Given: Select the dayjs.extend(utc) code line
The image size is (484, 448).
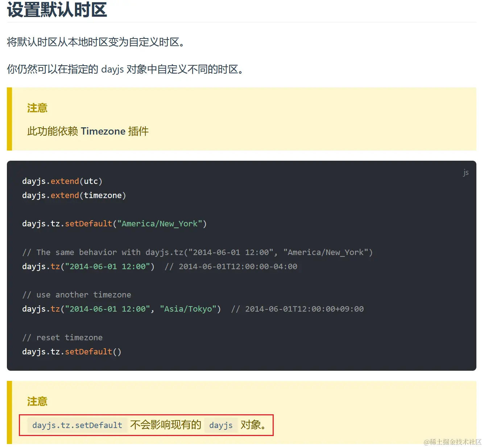Looking at the screenshot, I should 62,181.
